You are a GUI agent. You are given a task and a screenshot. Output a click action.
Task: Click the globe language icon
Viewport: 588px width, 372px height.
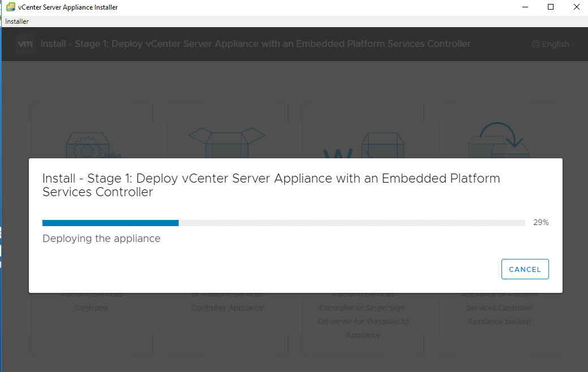click(536, 44)
